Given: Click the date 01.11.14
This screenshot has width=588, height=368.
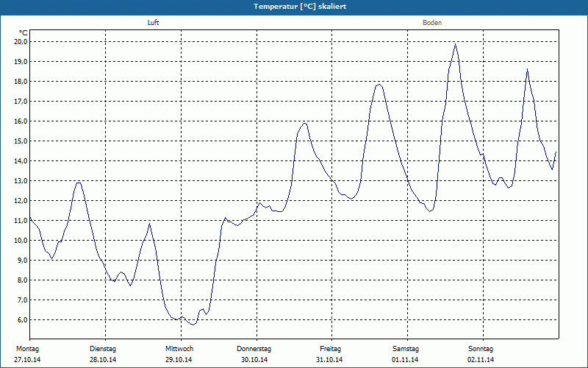Looking at the screenshot, I should click(405, 360).
